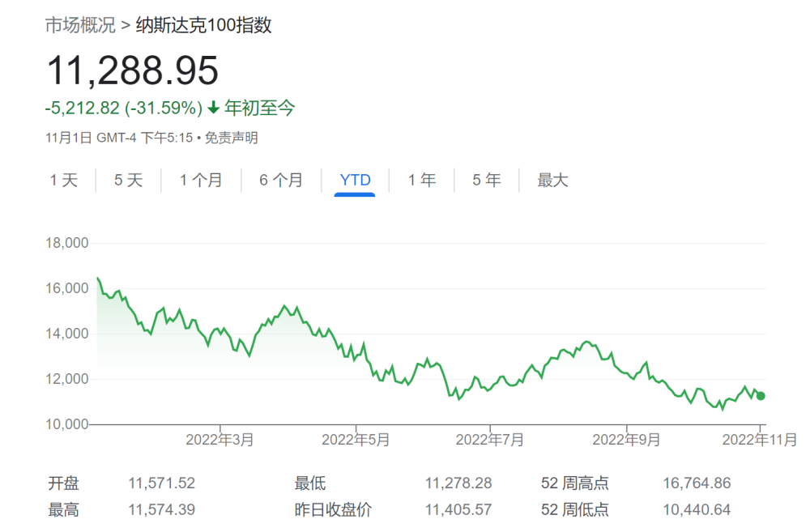Click the opening value 11,571.52
This screenshot has width=810, height=532.
point(162,483)
